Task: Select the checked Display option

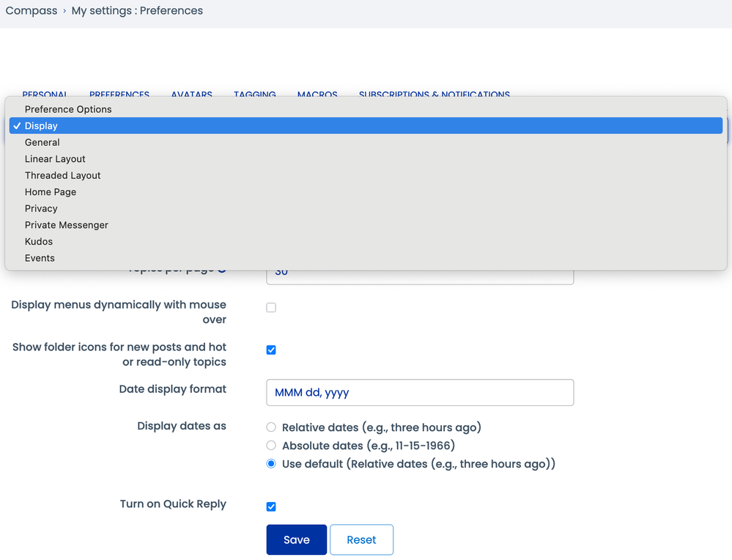Action: pyautogui.click(x=41, y=126)
